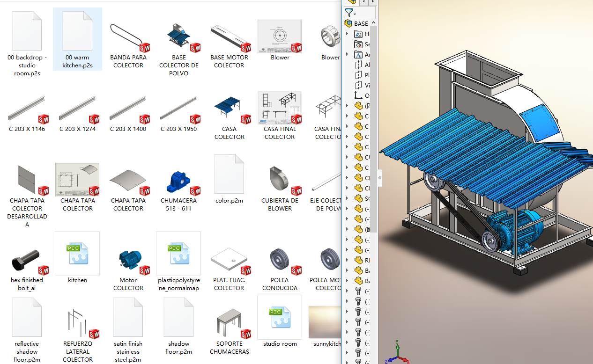Select the Origin icon in feature tree
Image resolution: width=593 pixels, height=364 pixels.
(x=358, y=96)
